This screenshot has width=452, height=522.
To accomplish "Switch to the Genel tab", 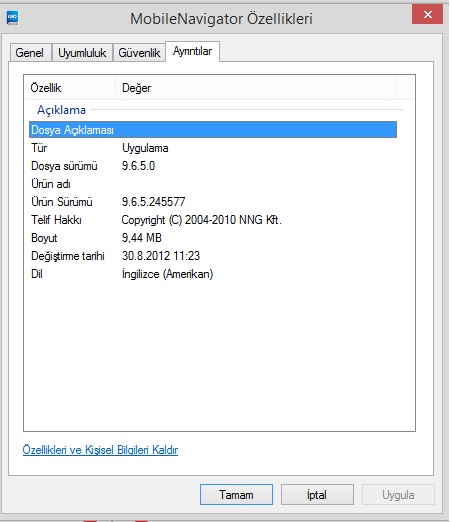I will [x=30, y=53].
